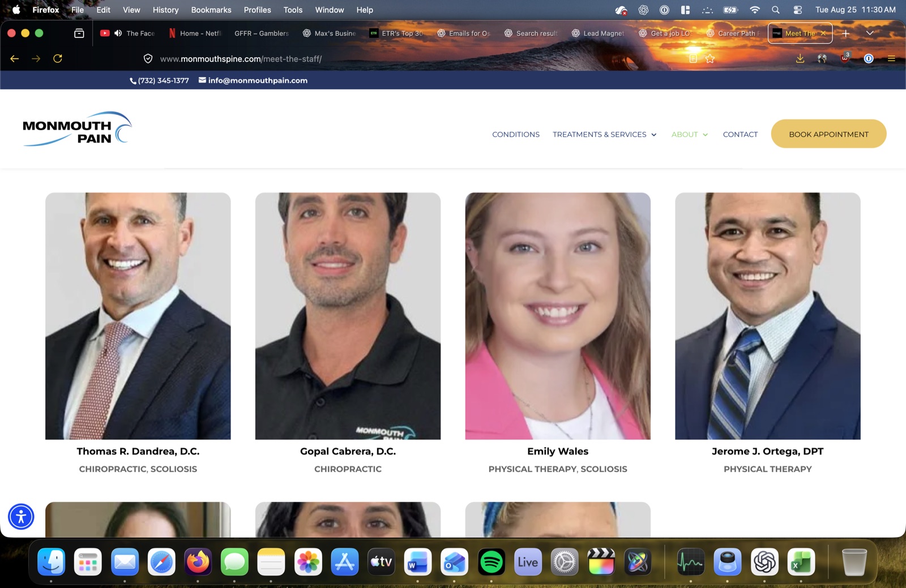Click the Book Appointment button

coord(828,134)
